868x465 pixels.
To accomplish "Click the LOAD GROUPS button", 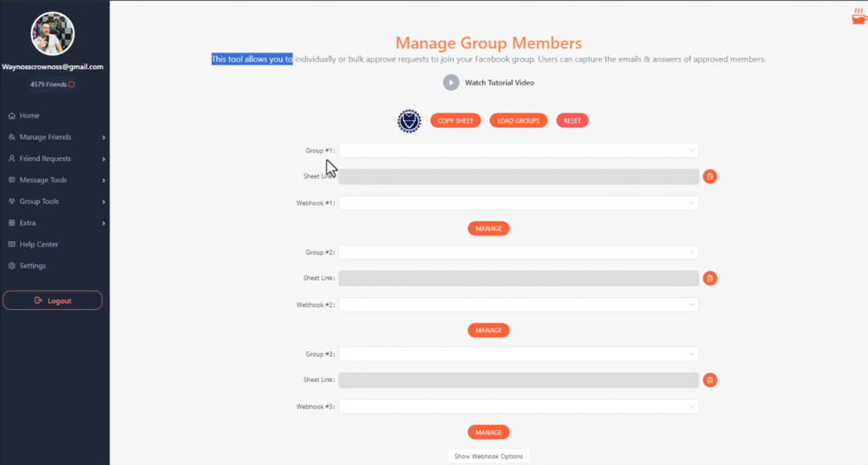I will coord(518,120).
